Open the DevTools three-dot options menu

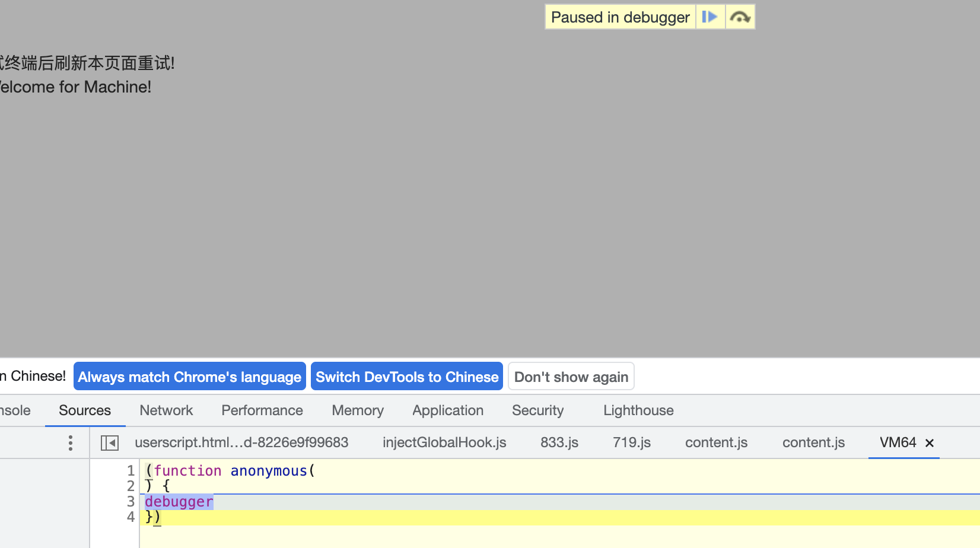click(70, 442)
